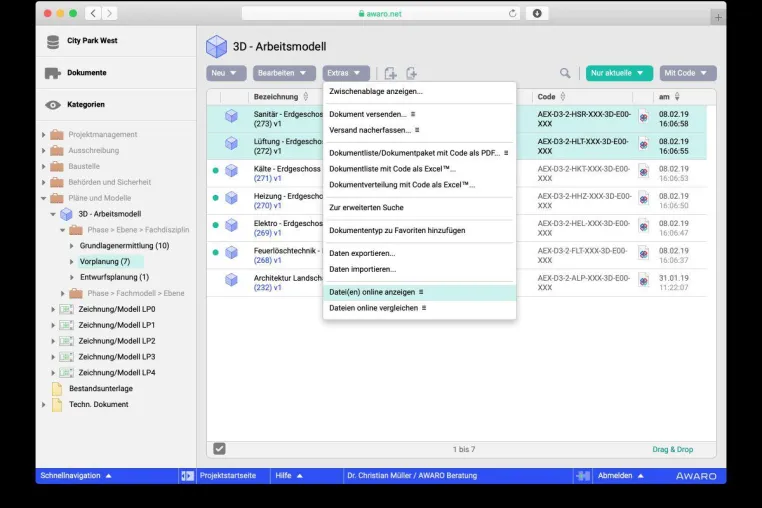This screenshot has width=762, height=508.
Task: Click the Drag & Drop link
Action: click(673, 450)
